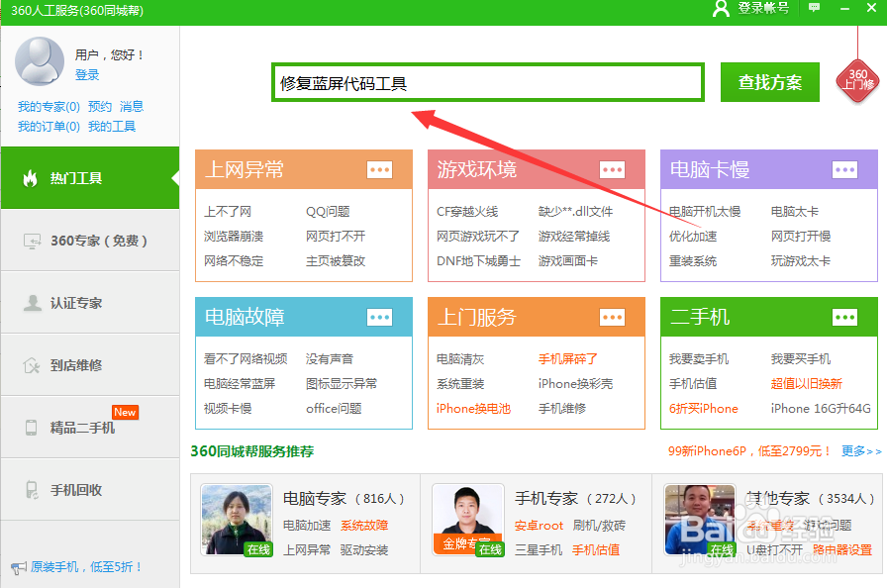Select iPhone换电池 item
This screenshot has width=887, height=588.
[x=473, y=409]
